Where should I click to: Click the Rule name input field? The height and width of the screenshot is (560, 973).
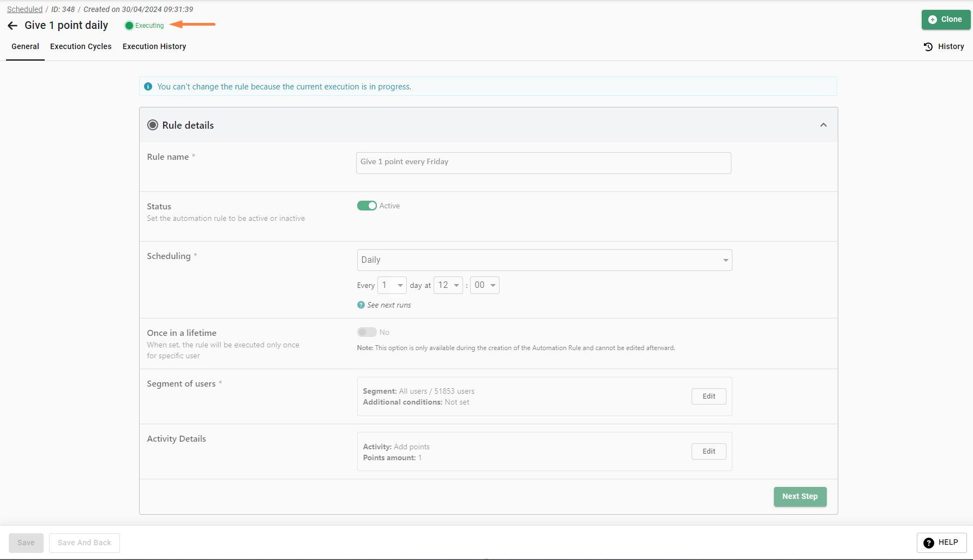[x=543, y=163]
